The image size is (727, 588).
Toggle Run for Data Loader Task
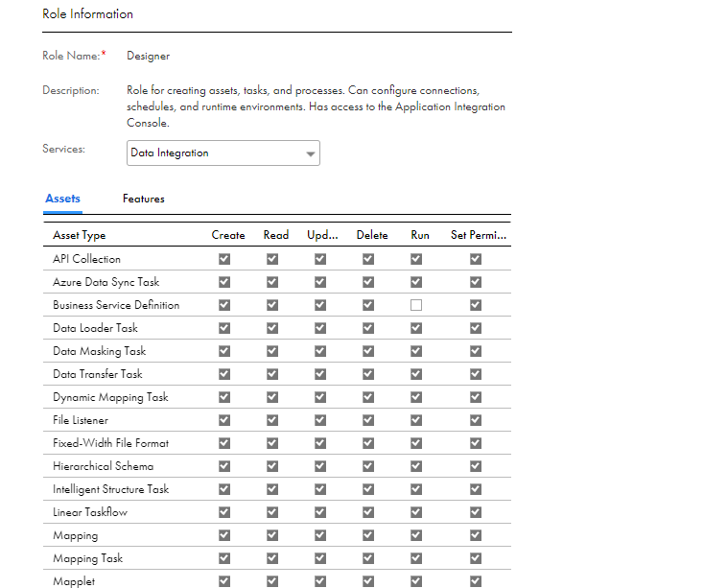pyautogui.click(x=416, y=328)
